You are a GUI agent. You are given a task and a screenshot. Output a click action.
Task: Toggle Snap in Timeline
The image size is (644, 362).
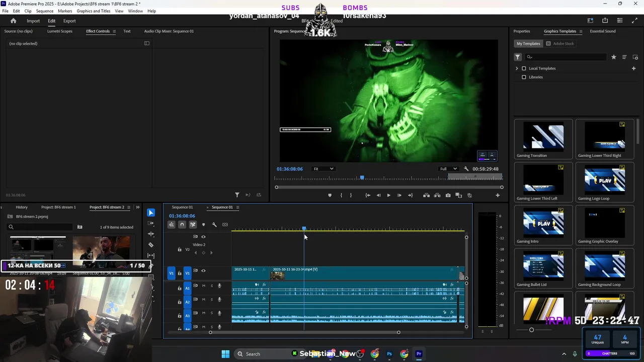point(182,225)
